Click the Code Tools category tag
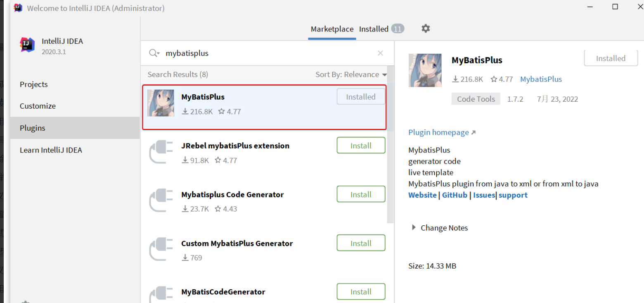Screen dimensions: 644x303 476,99
